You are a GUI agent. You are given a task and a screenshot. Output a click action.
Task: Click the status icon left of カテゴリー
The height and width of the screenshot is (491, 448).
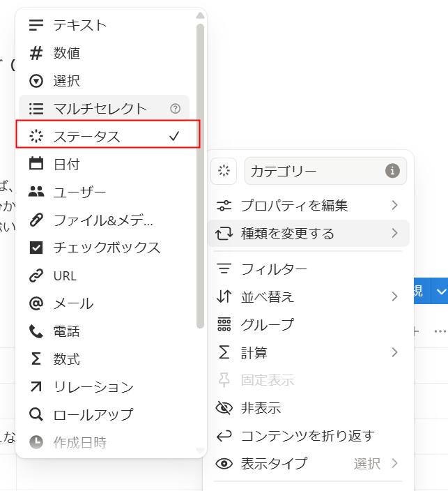223,171
